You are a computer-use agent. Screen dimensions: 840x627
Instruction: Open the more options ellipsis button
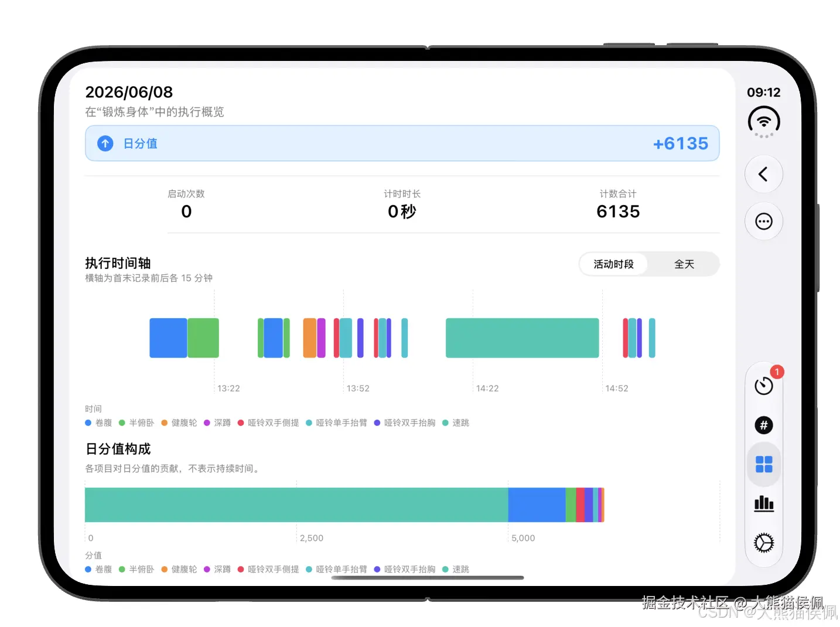(763, 222)
